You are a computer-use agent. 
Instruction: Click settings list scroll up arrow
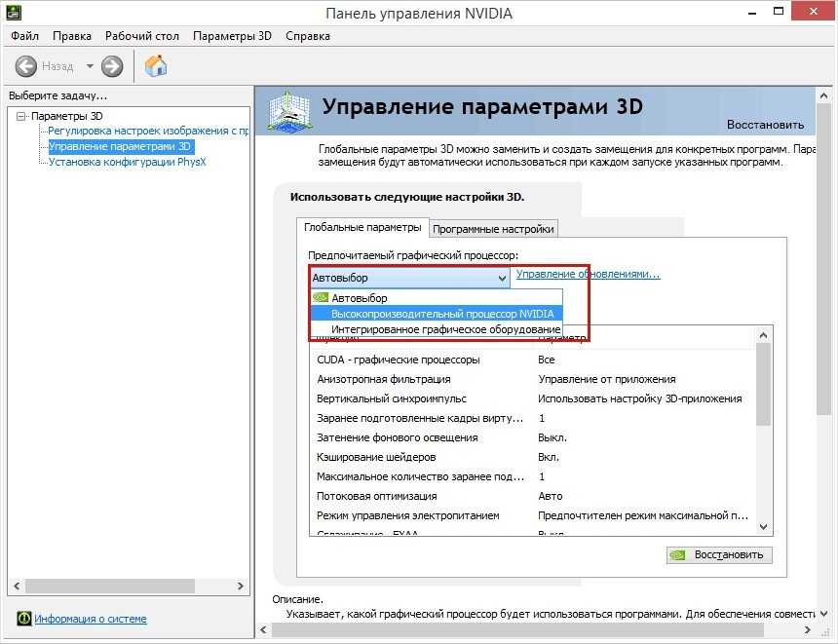pos(763,335)
